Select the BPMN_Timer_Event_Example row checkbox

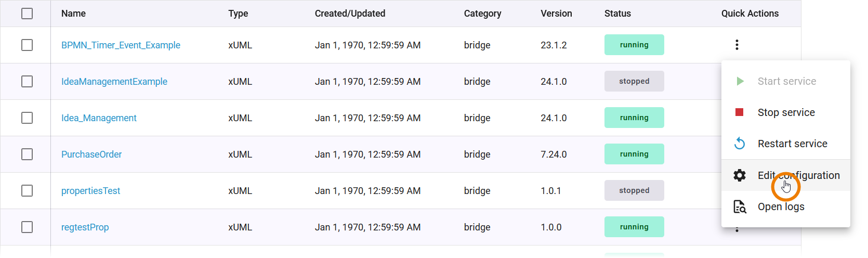coord(27,45)
